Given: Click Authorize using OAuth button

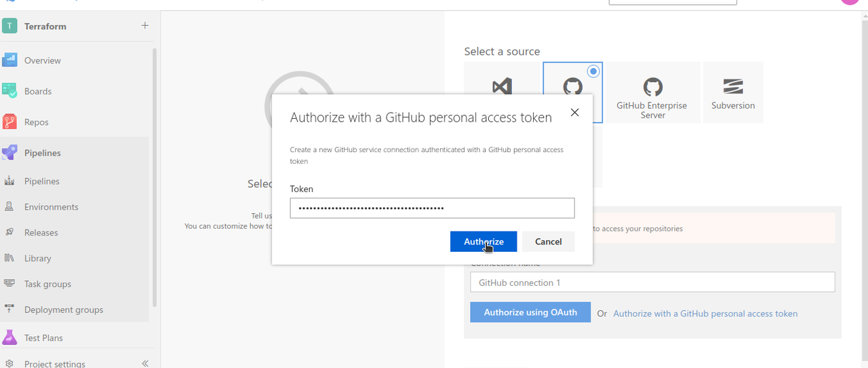Looking at the screenshot, I should [530, 312].
